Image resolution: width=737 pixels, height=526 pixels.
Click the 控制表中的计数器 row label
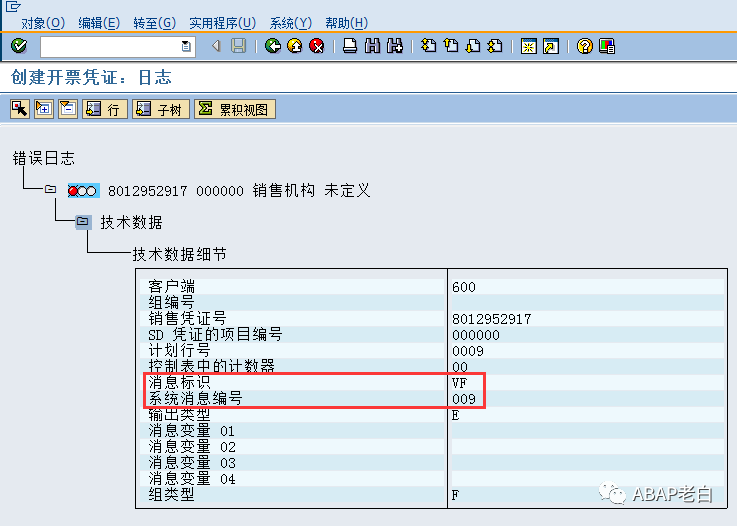point(212,366)
